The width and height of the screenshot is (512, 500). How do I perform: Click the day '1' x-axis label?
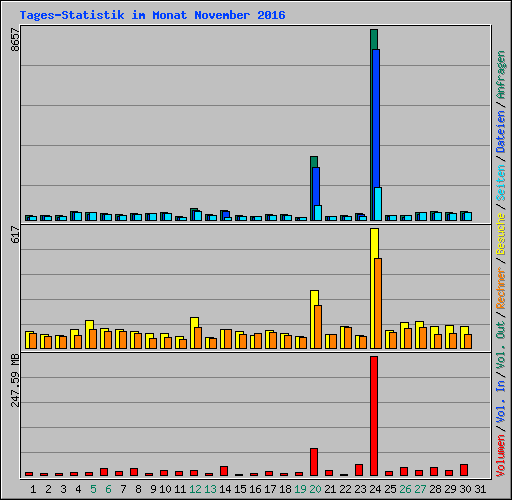(x=33, y=489)
